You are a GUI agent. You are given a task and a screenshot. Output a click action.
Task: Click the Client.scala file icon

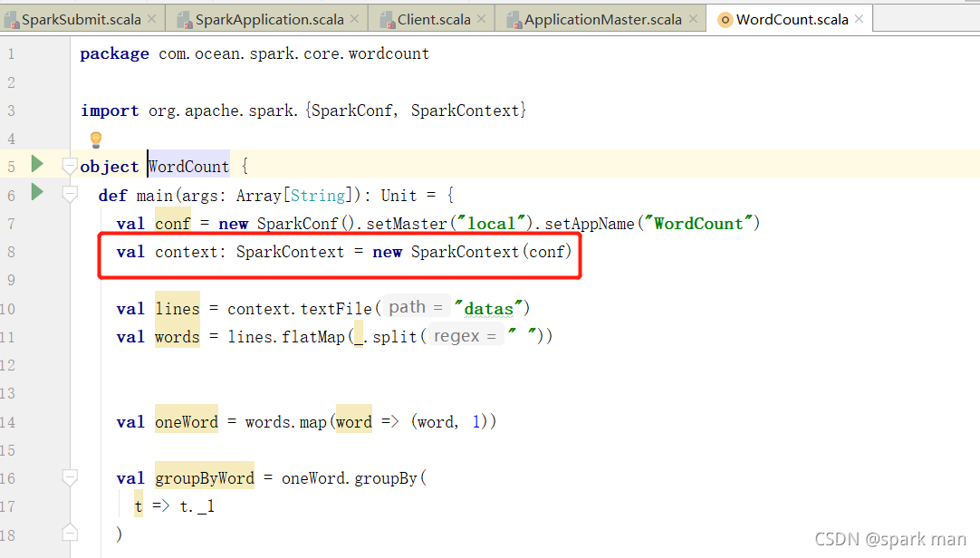388,20
